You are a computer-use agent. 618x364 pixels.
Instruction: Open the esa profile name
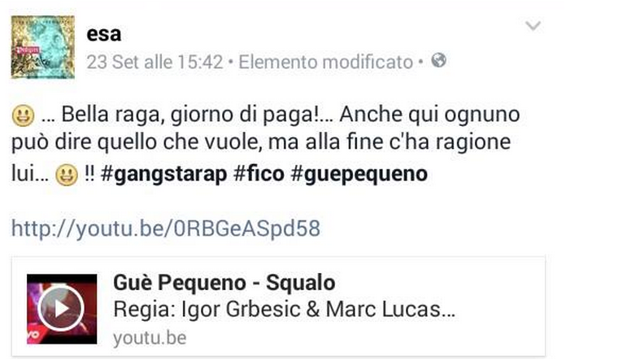[x=103, y=34]
